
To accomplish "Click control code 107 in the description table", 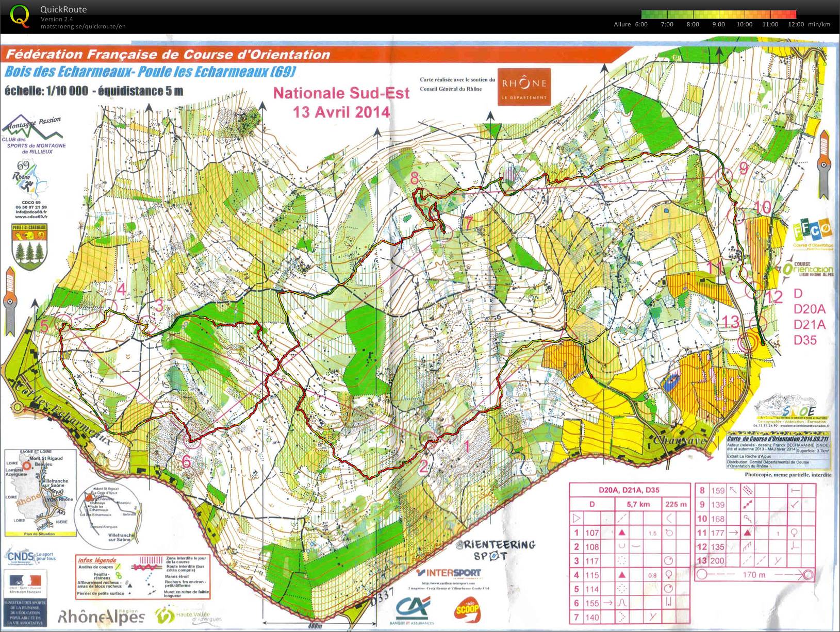I will pyautogui.click(x=592, y=533).
